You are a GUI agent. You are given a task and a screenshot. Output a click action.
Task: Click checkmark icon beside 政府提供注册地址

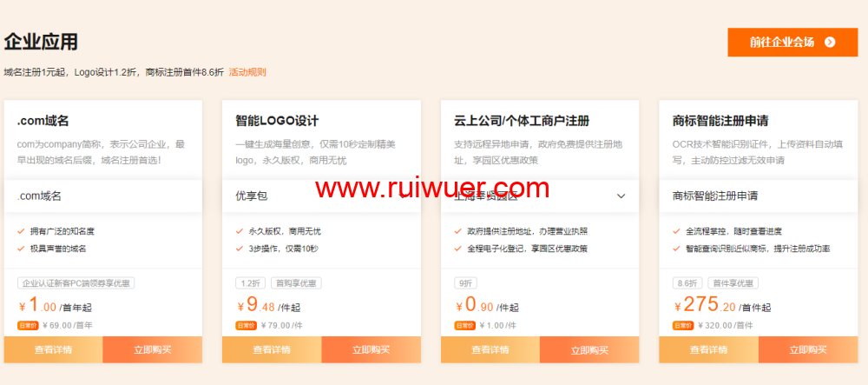458,231
